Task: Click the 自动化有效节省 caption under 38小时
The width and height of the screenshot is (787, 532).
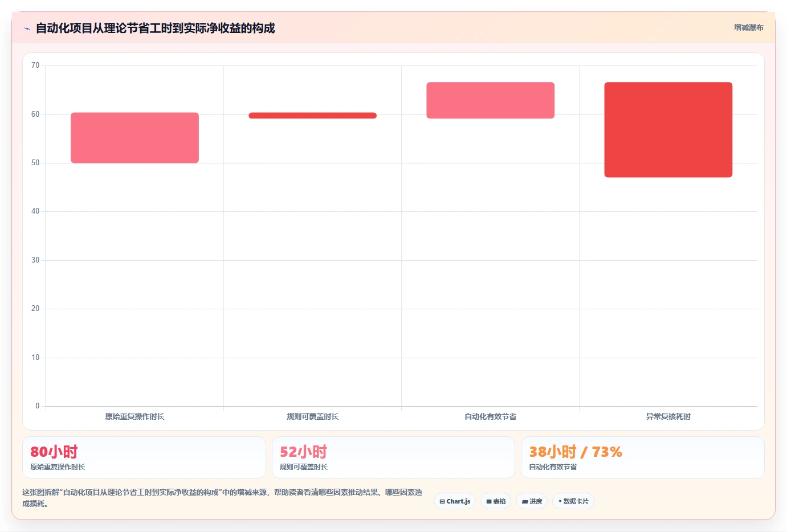Action: tap(553, 467)
